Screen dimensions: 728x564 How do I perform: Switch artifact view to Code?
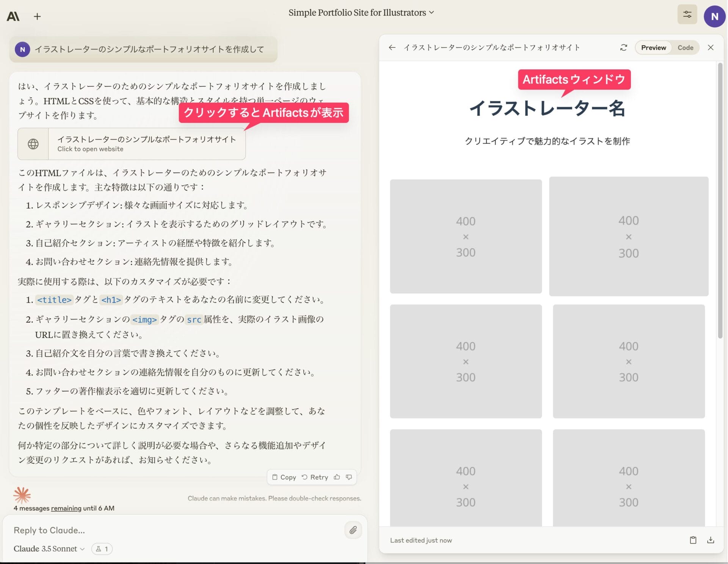pos(685,47)
